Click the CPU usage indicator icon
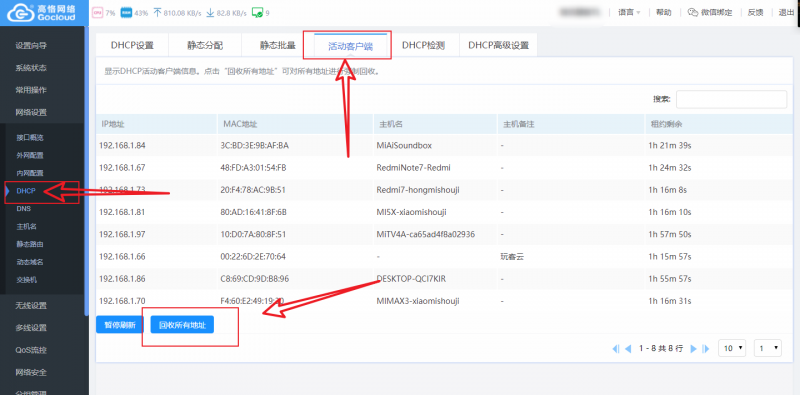This screenshot has height=395, width=800. 97,13
